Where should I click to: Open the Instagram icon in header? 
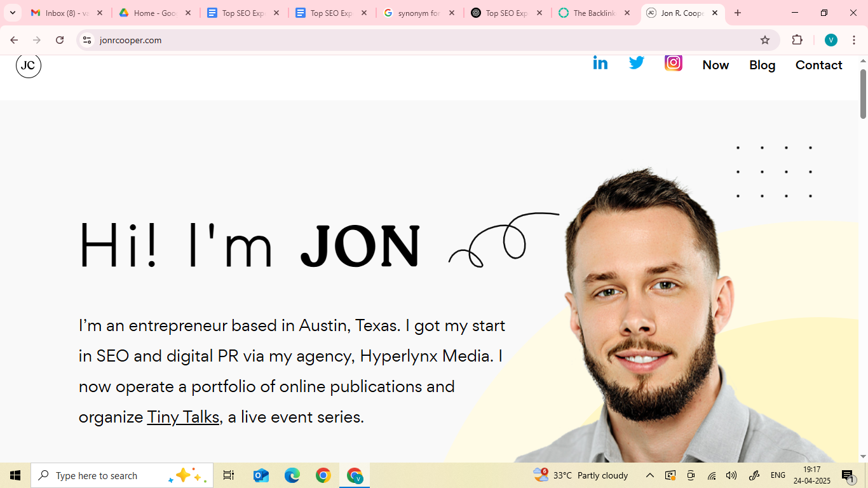click(674, 62)
